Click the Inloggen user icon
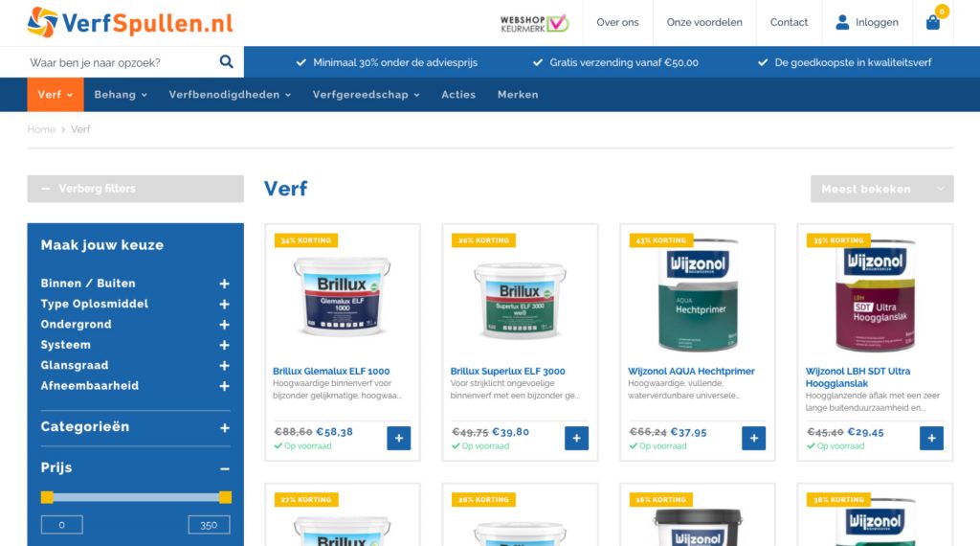Screen dimensions: 980x546 (x=842, y=23)
